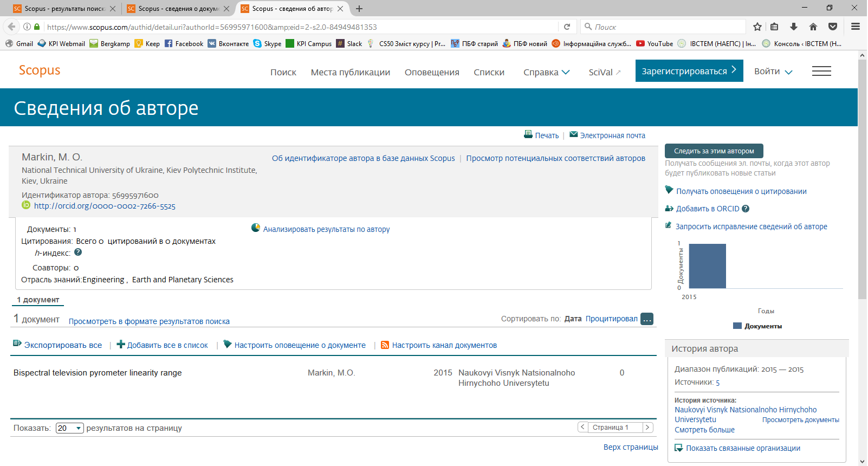
Task: Expand the Справка dropdown menu
Action: tap(547, 72)
